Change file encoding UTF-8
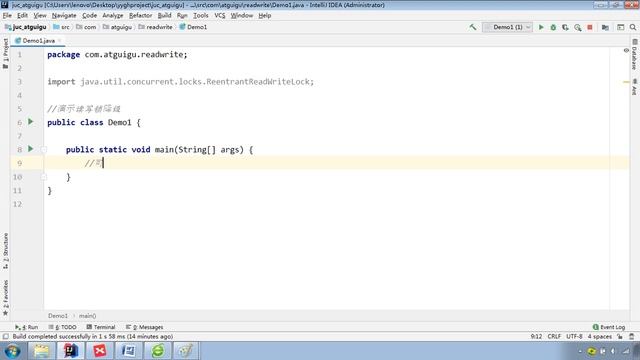 click(x=574, y=337)
